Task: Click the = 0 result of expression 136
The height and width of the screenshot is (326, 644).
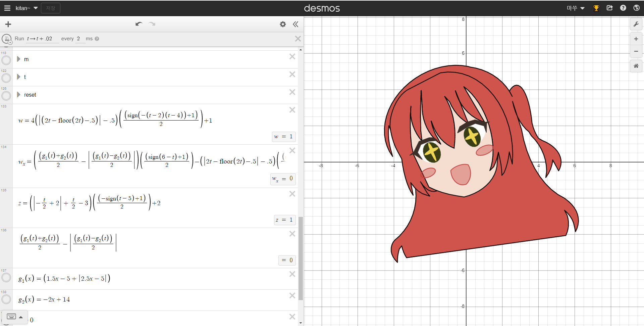Action: coord(287,260)
